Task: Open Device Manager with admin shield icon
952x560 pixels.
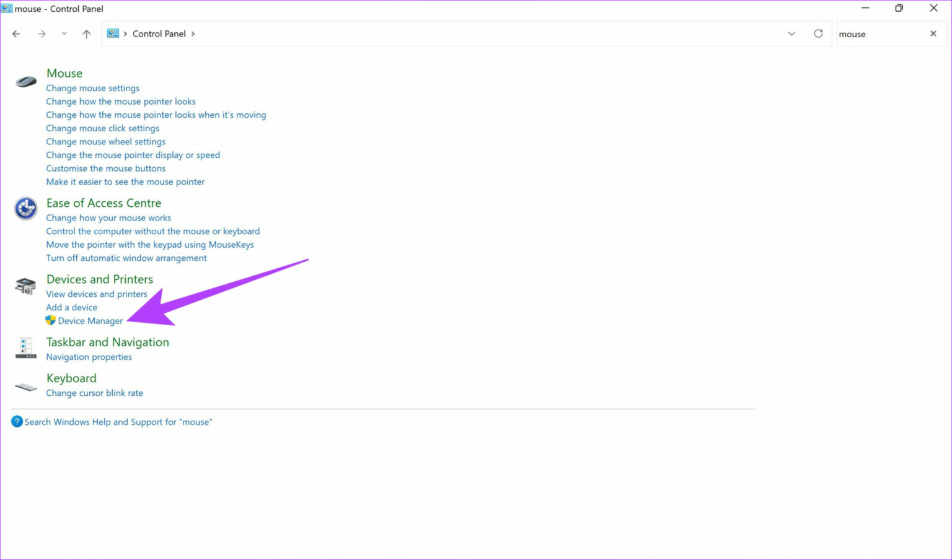Action: click(90, 320)
